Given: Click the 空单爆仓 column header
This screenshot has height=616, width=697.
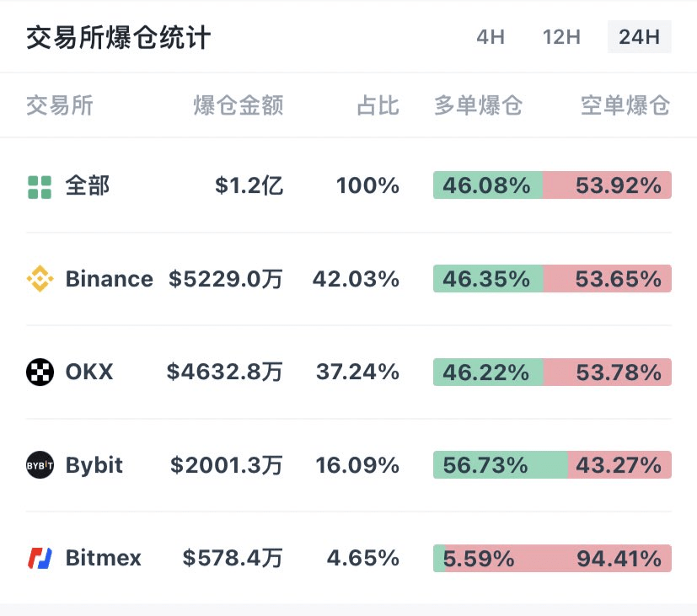Looking at the screenshot, I should [624, 105].
